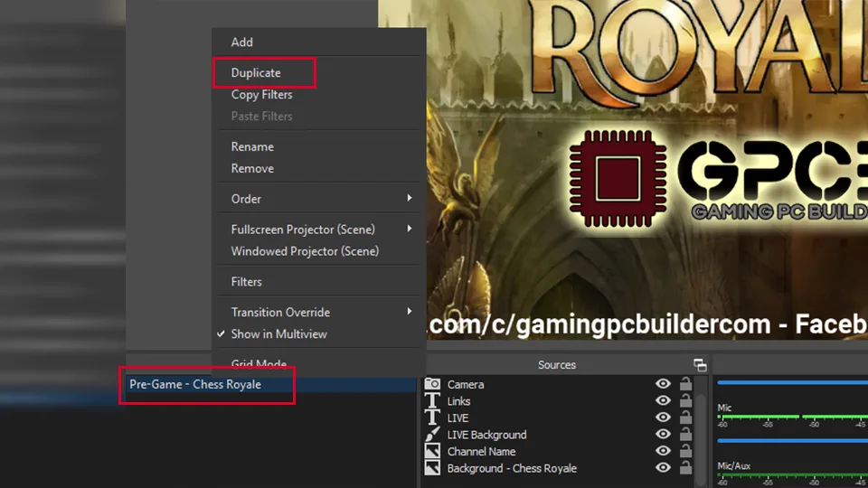Lock the Links source
Image resolution: width=868 pixels, height=488 pixels.
click(685, 400)
